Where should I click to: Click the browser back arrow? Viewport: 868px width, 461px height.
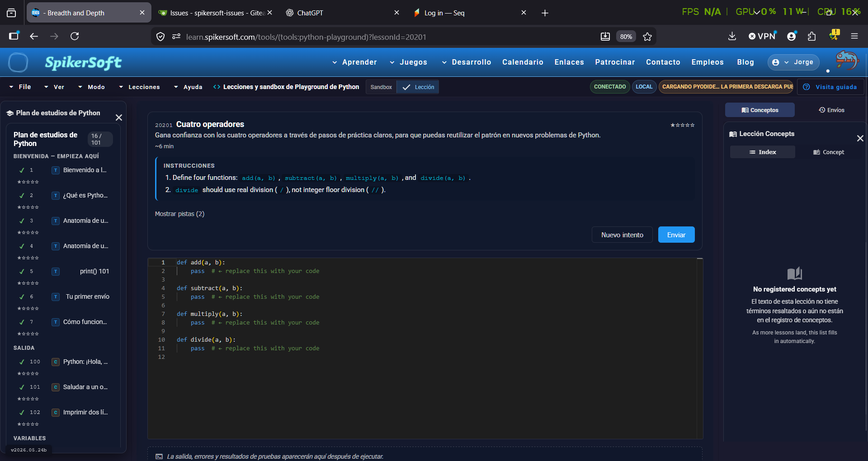[34, 36]
